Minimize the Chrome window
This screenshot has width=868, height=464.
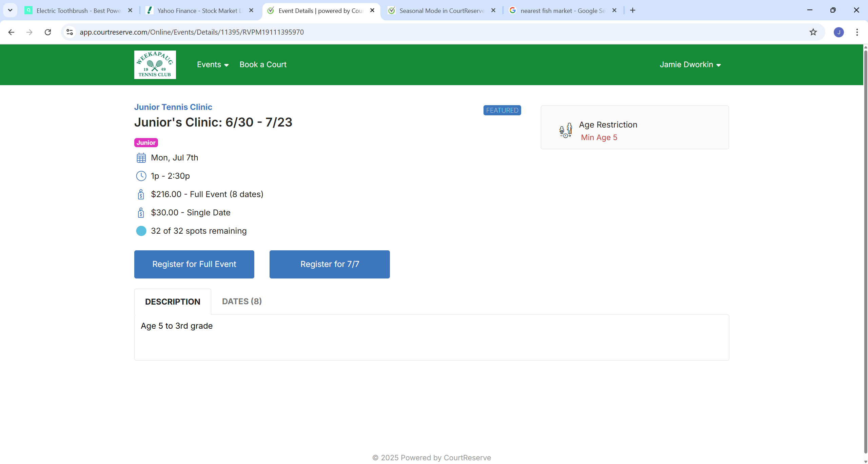click(x=810, y=10)
